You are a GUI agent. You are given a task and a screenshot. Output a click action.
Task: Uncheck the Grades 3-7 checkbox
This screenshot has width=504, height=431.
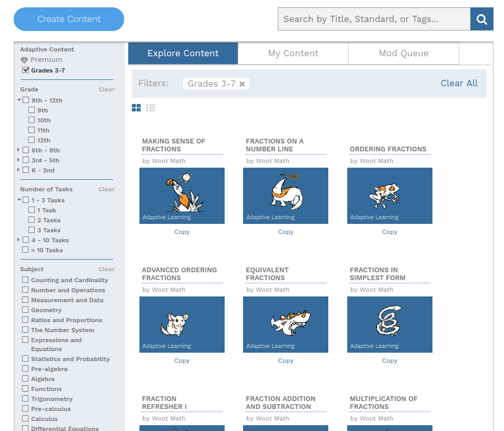click(25, 70)
